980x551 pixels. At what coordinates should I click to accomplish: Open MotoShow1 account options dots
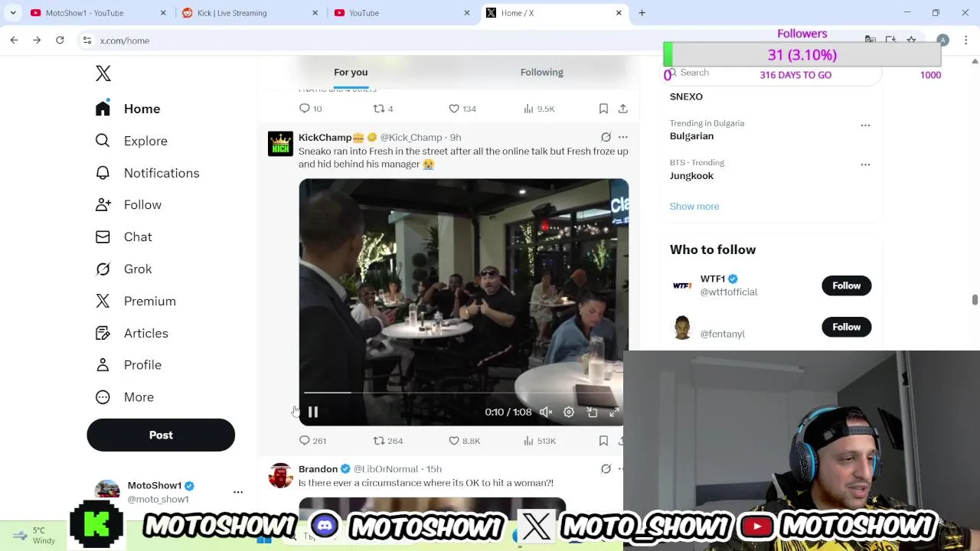(238, 492)
